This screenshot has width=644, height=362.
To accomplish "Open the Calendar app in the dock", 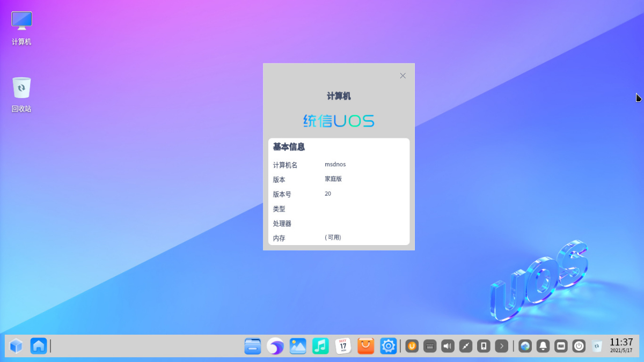I will pyautogui.click(x=343, y=346).
